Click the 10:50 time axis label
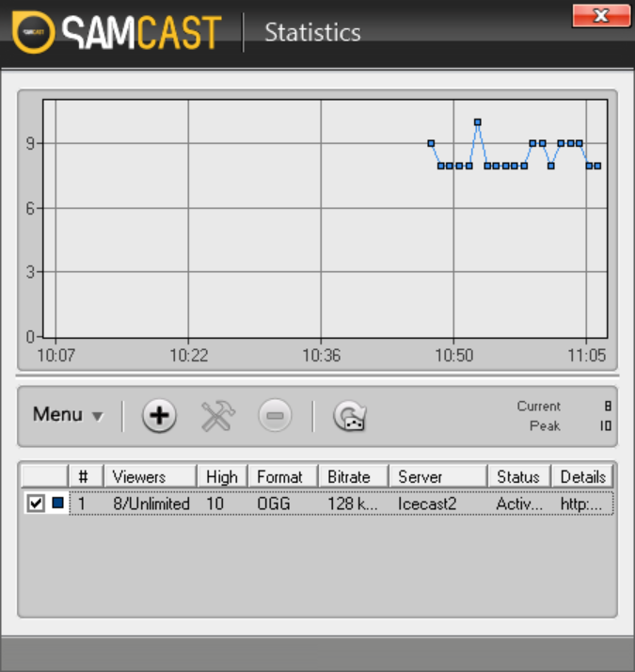 click(x=453, y=355)
